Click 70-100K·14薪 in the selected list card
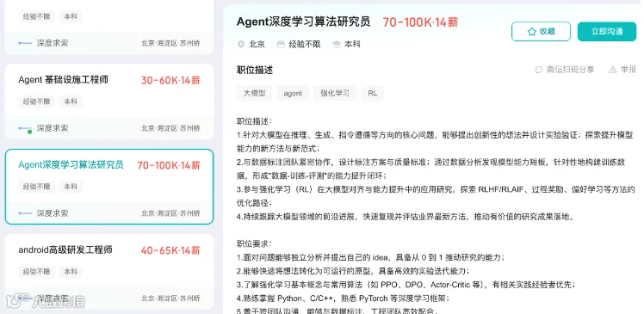This screenshot has height=314, width=644. tap(169, 165)
